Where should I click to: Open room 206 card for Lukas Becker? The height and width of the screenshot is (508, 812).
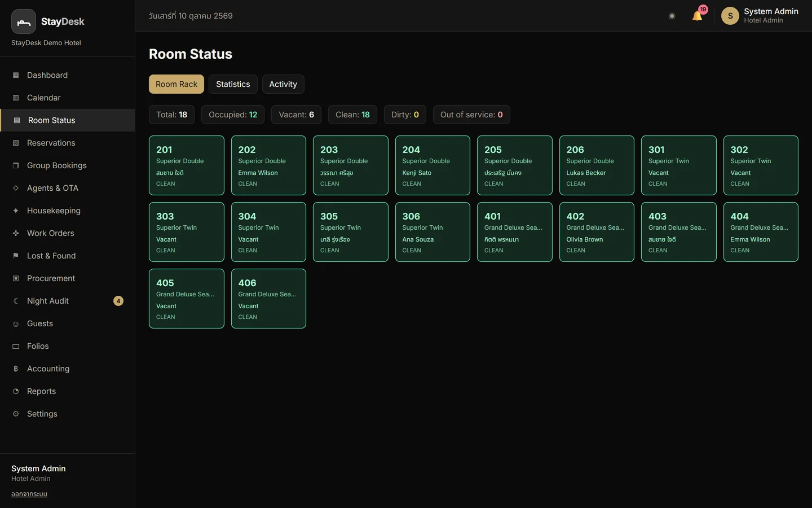pyautogui.click(x=597, y=165)
